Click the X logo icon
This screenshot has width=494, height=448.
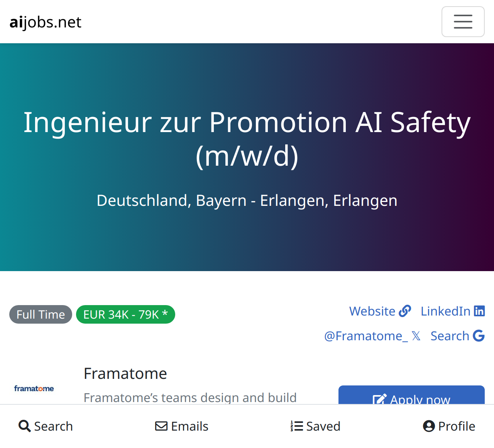click(416, 336)
